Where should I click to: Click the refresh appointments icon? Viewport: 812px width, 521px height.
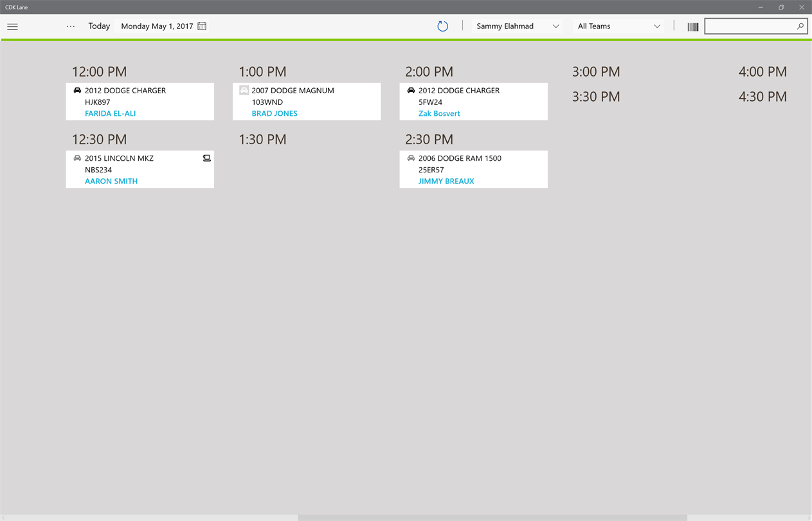coord(442,26)
